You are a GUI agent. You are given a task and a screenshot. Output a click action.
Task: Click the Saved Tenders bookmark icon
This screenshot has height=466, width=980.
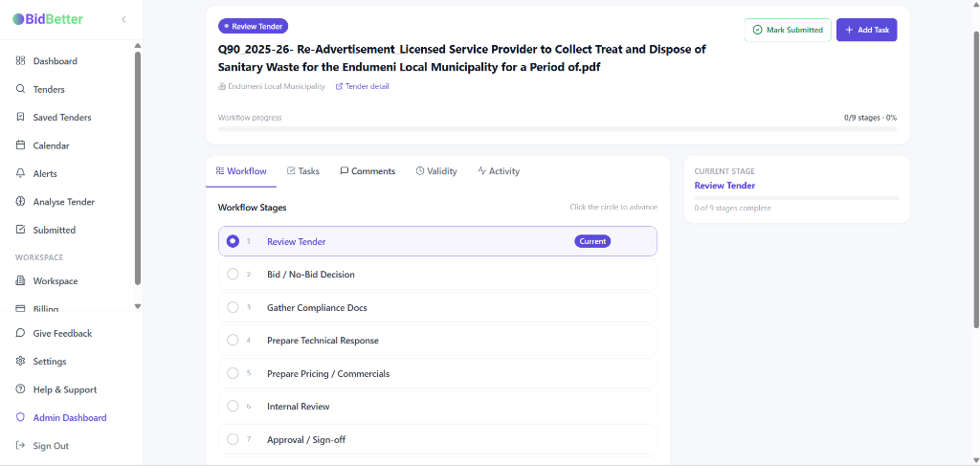(x=21, y=117)
